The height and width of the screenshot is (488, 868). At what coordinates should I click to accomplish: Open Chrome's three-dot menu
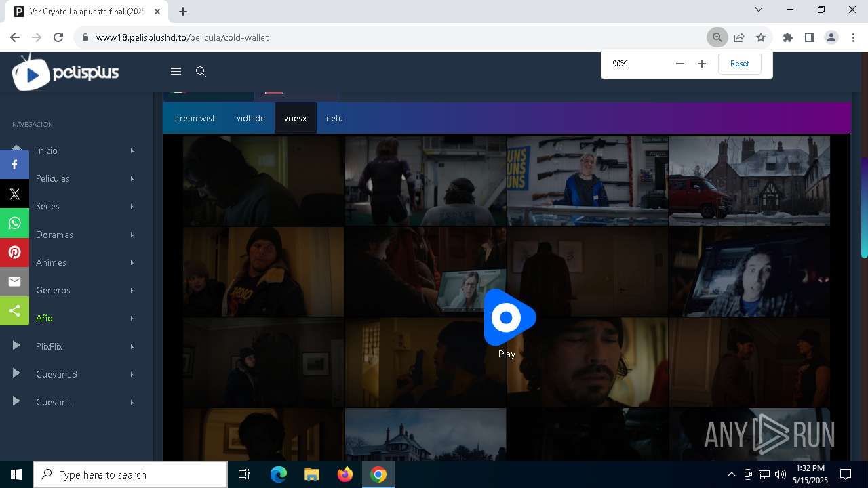[852, 37]
